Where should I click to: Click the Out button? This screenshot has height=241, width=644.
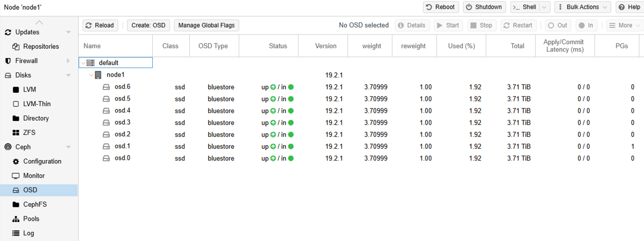pyautogui.click(x=558, y=25)
